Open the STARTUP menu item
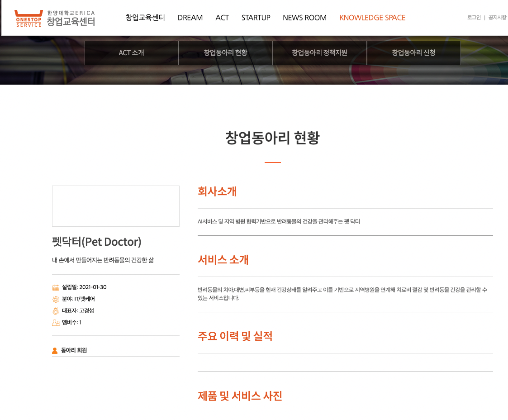Viewport: 508px width, 420px height. [256, 18]
